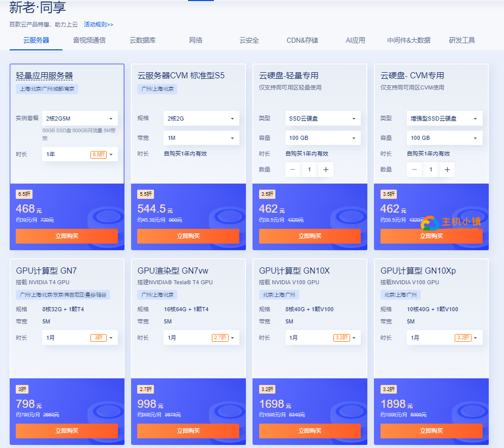Open the 容量 dropdown on 云硬盘-轻量专用
Image resolution: width=504 pixels, height=448 pixels.
pyautogui.click(x=323, y=137)
